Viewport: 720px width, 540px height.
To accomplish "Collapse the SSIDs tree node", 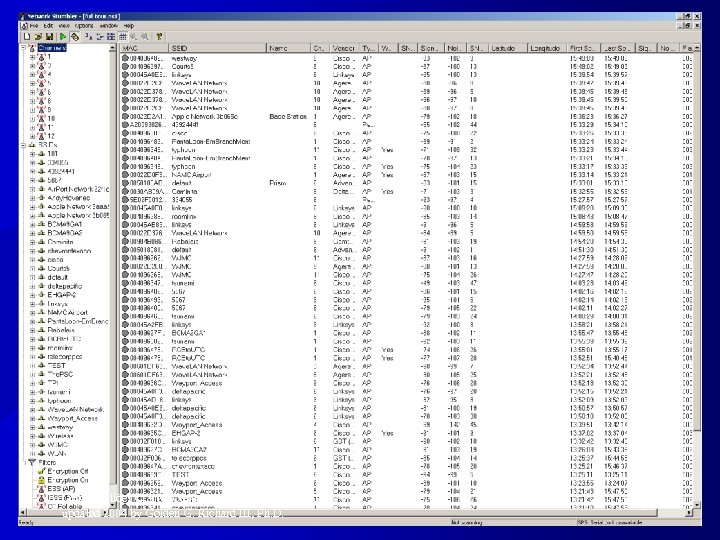I will (23, 145).
